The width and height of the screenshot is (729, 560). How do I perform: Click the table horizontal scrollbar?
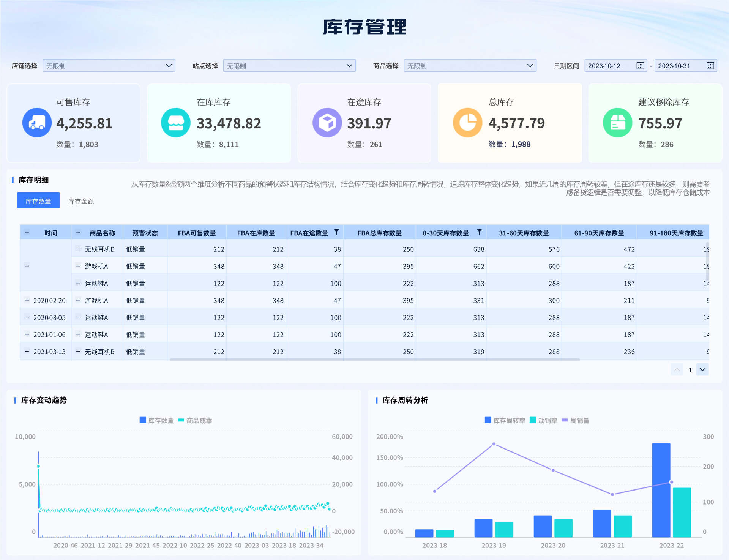[x=374, y=360]
